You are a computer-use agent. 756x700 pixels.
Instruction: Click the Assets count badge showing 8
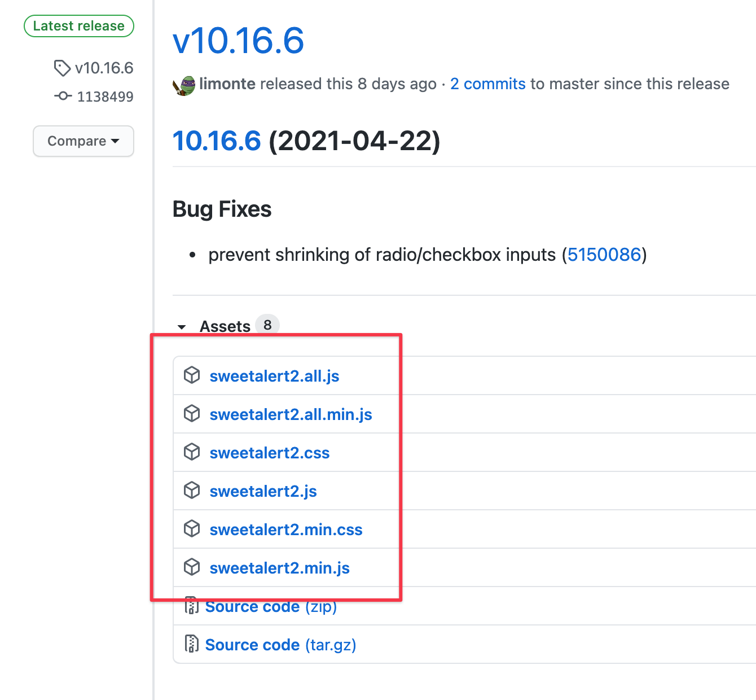(x=268, y=325)
